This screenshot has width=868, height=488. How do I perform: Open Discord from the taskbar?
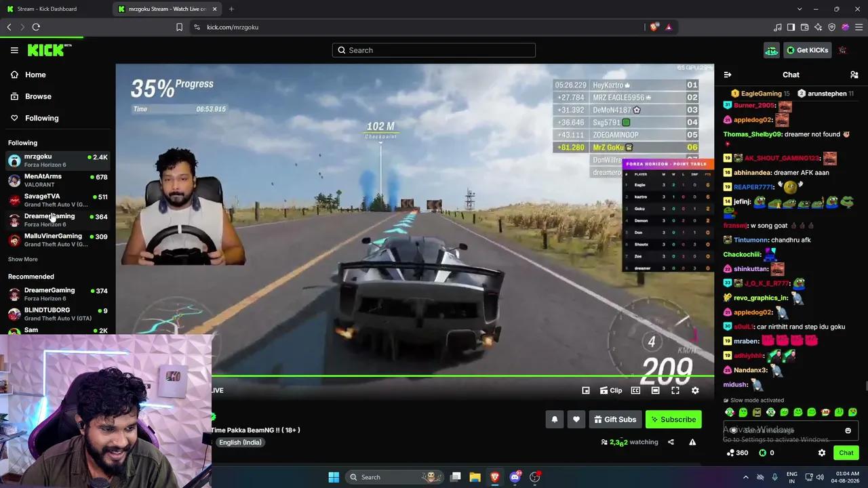[x=515, y=477]
